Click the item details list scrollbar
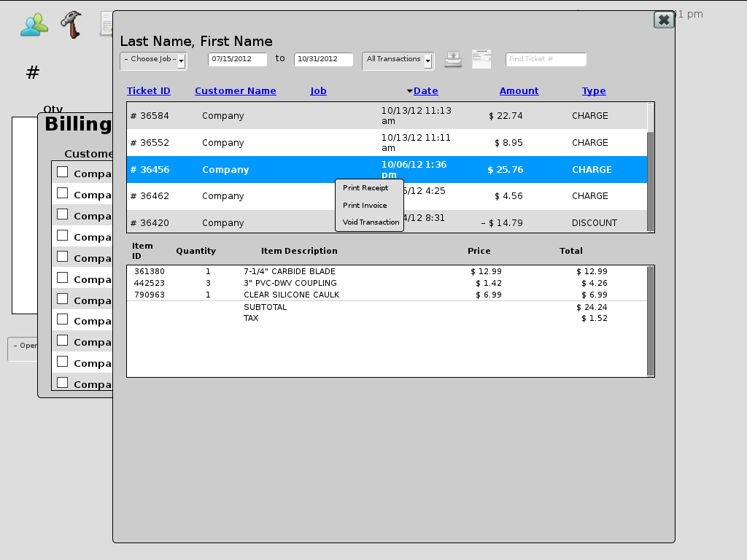Viewport: 747px width, 560px height. [x=651, y=321]
